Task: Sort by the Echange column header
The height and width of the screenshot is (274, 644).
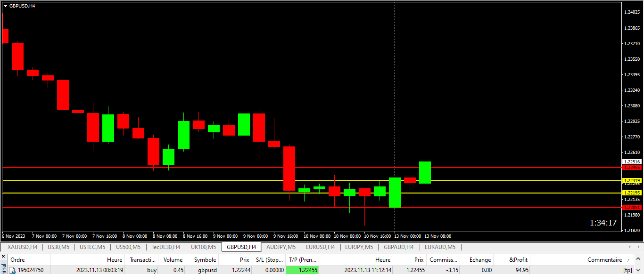Action: [477, 260]
